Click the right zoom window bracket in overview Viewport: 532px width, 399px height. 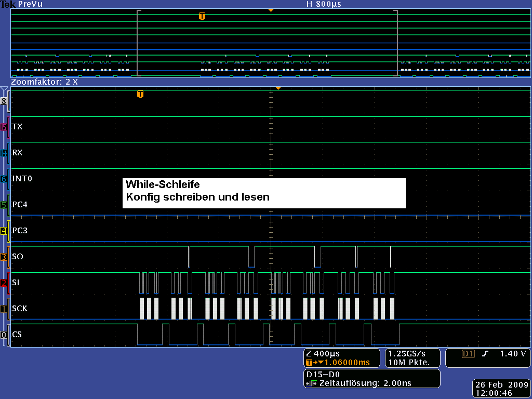pos(395,43)
